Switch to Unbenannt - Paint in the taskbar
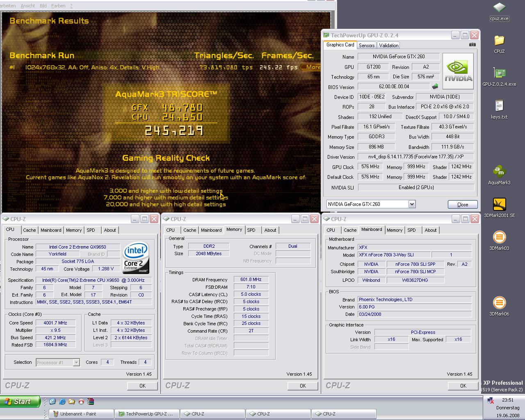Viewport: 525px width, 420px height. tap(81, 414)
